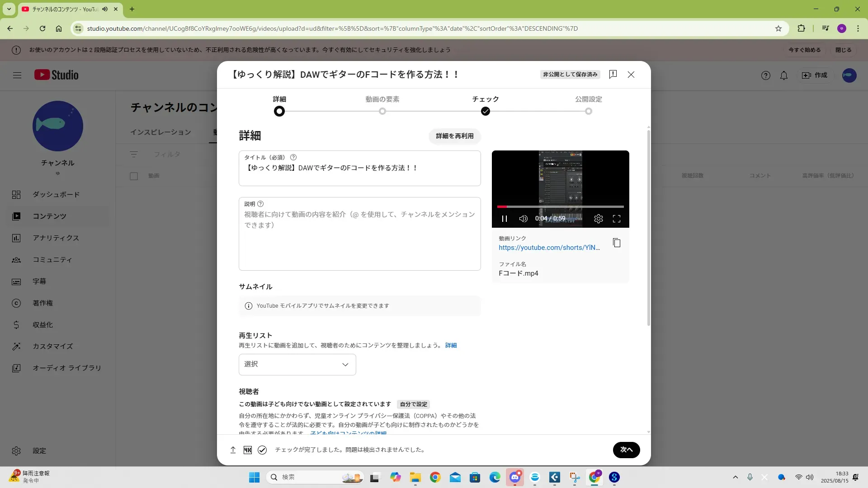The image size is (868, 488).
Task: Open the 選択 playlist dropdown
Action: pos(297,364)
